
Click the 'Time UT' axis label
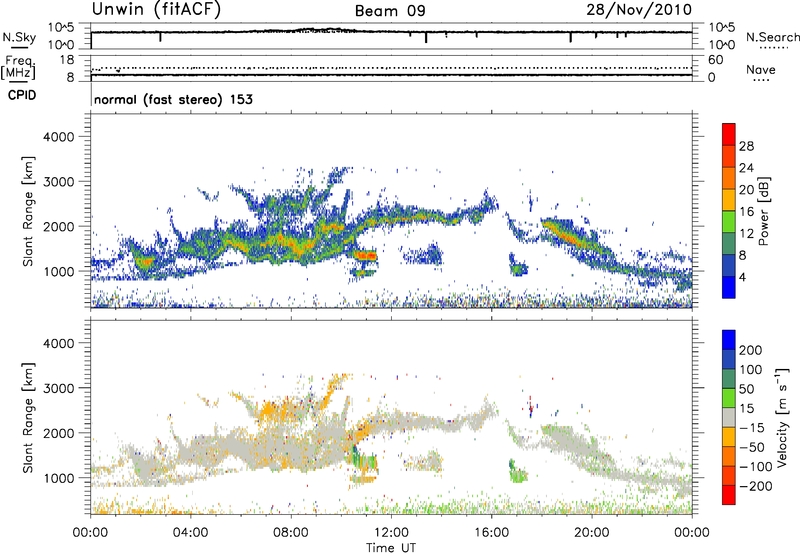(x=391, y=547)
